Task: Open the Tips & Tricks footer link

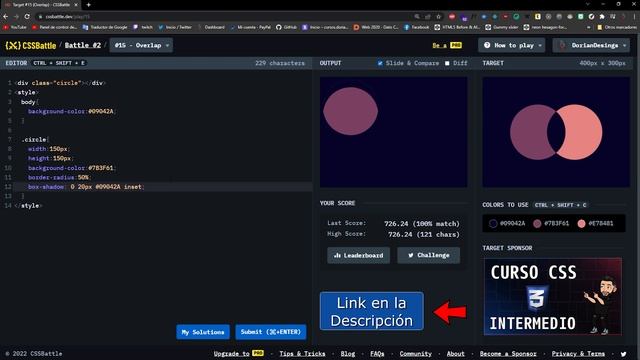Action: [x=302, y=353]
